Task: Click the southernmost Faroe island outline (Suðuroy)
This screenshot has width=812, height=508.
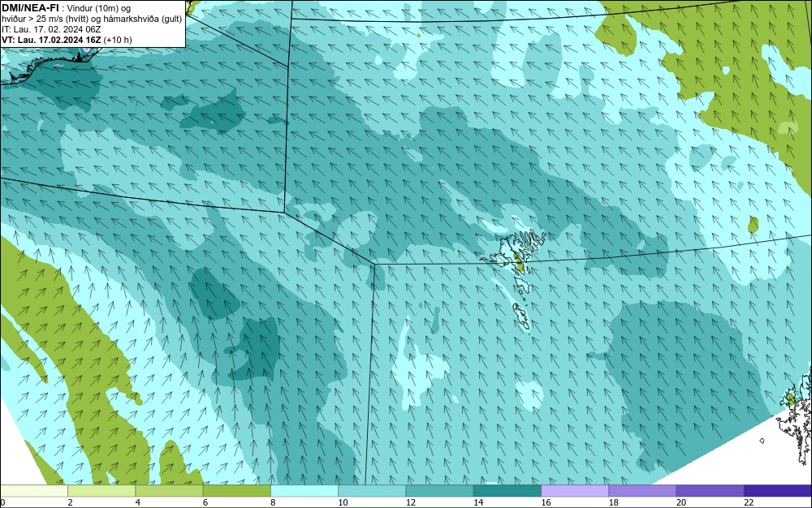Action: point(522,316)
